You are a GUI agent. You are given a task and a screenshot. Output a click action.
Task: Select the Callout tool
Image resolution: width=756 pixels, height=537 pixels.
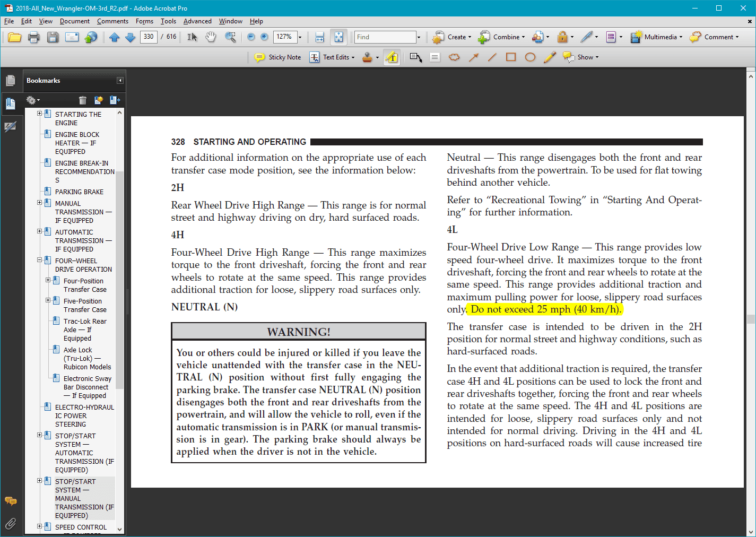416,57
